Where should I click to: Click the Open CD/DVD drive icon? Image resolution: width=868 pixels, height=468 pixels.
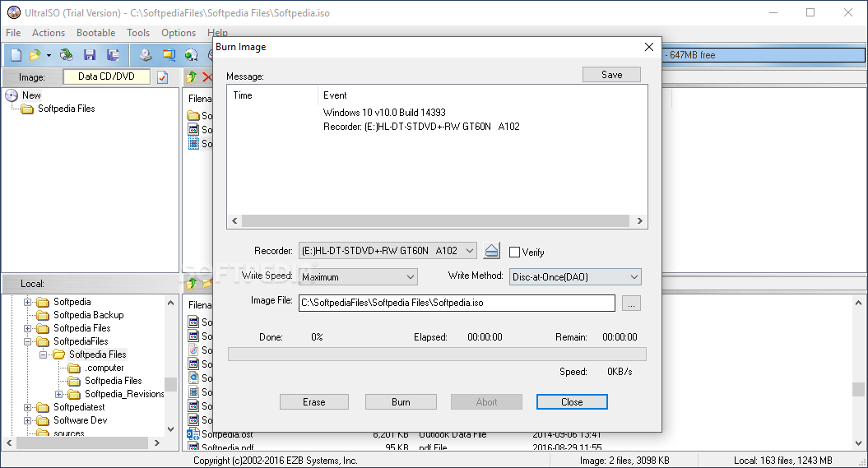pyautogui.click(x=67, y=55)
